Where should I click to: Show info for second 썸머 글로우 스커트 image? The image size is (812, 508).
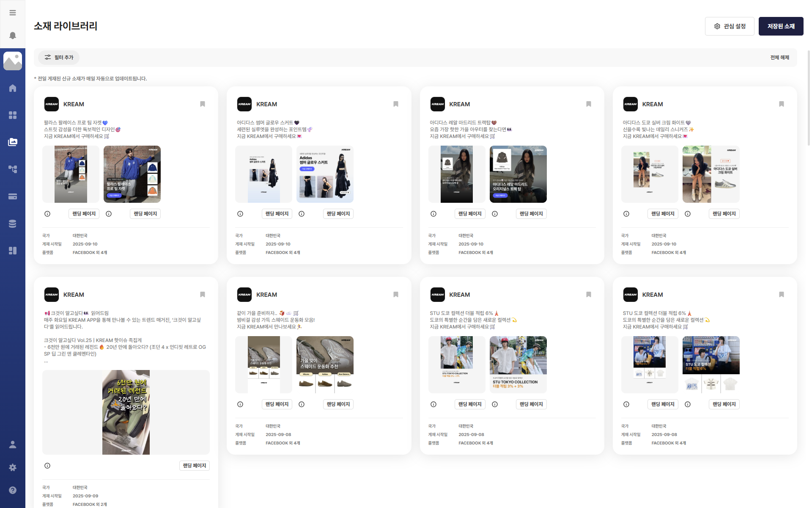[x=302, y=214]
